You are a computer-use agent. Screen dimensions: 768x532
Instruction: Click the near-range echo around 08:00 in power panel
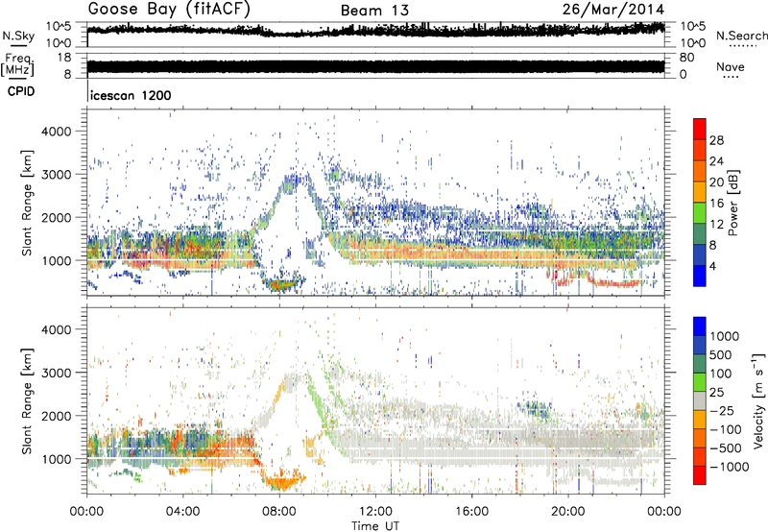tap(280, 284)
